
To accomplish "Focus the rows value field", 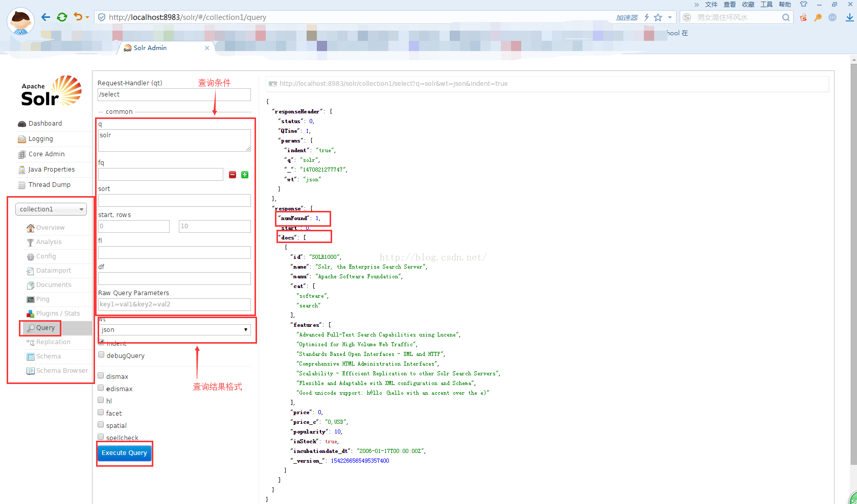I will tap(215, 226).
